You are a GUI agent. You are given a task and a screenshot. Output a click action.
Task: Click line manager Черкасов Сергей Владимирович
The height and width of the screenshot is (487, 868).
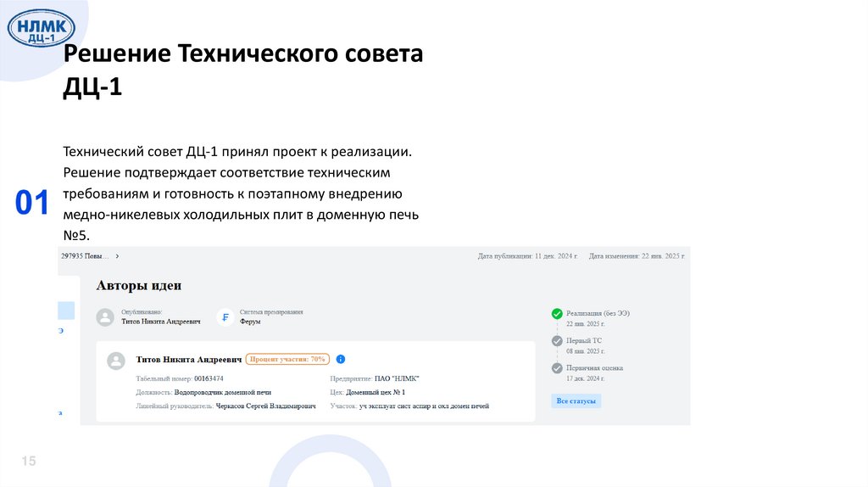point(265,406)
